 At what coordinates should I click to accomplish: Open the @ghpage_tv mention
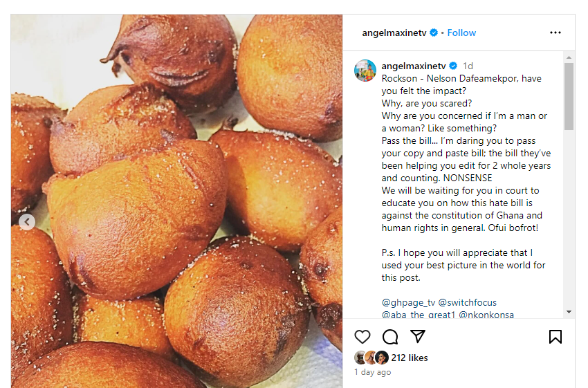[408, 302]
